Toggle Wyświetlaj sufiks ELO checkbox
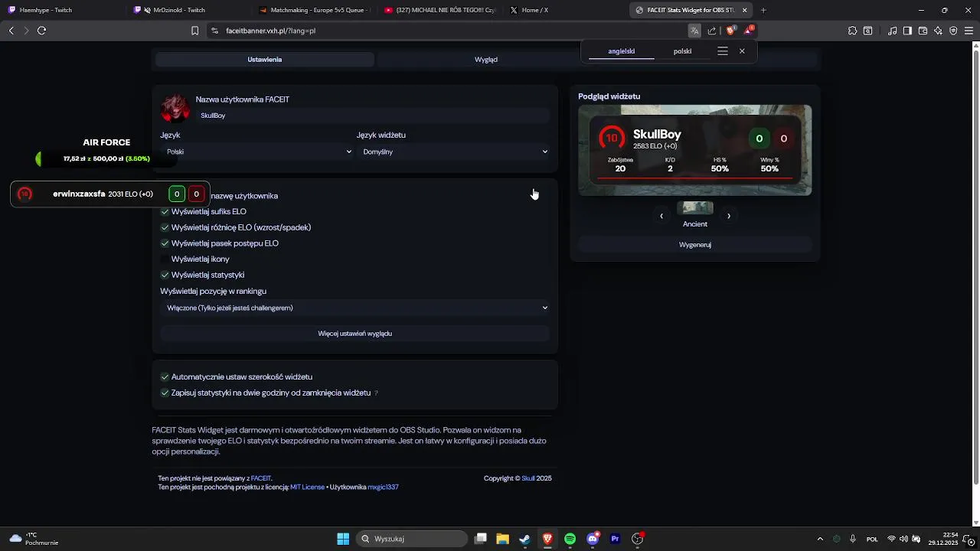 (x=165, y=211)
